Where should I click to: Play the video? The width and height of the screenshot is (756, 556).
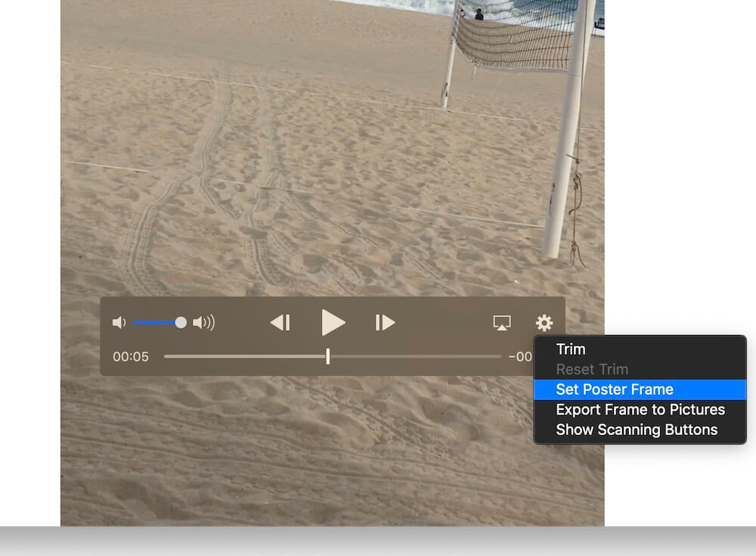(x=333, y=322)
